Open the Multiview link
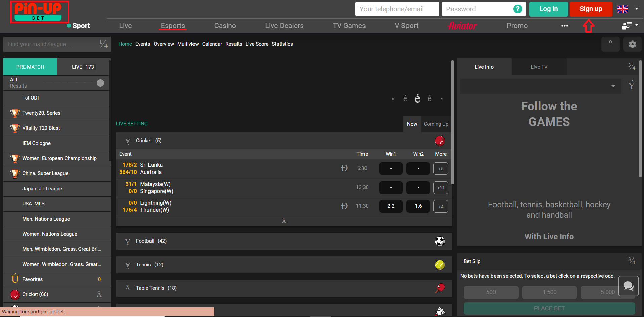 [x=188, y=44]
